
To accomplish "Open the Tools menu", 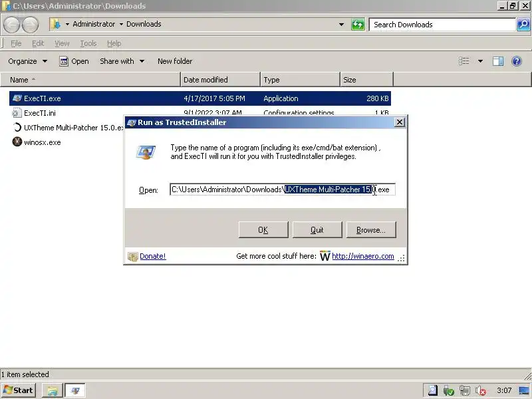I will pos(88,43).
